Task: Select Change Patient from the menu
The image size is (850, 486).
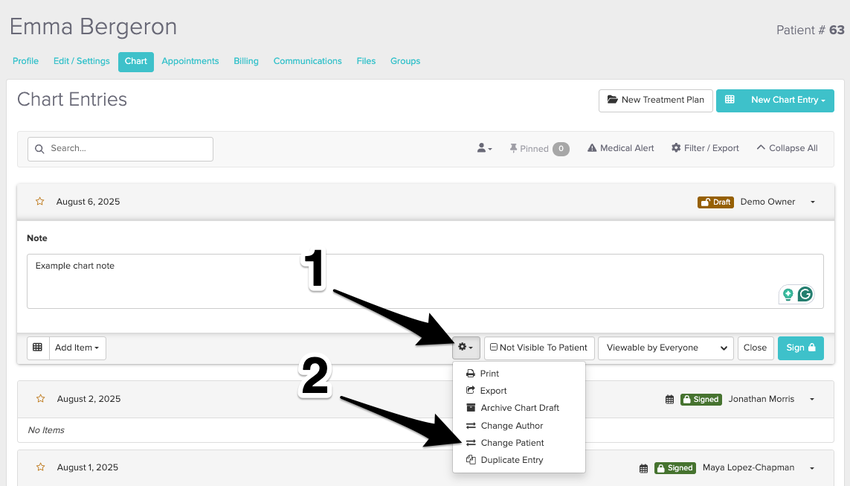Action: tap(511, 443)
